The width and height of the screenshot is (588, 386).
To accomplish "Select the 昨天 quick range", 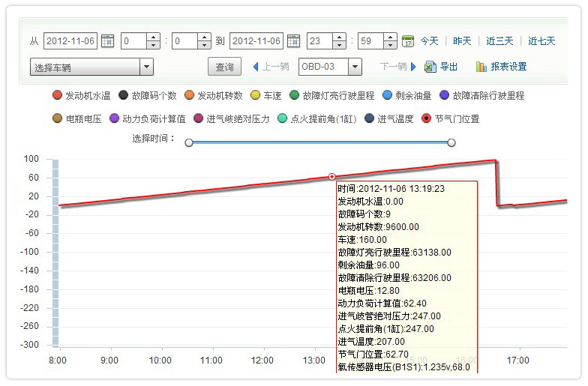I will click(x=462, y=41).
